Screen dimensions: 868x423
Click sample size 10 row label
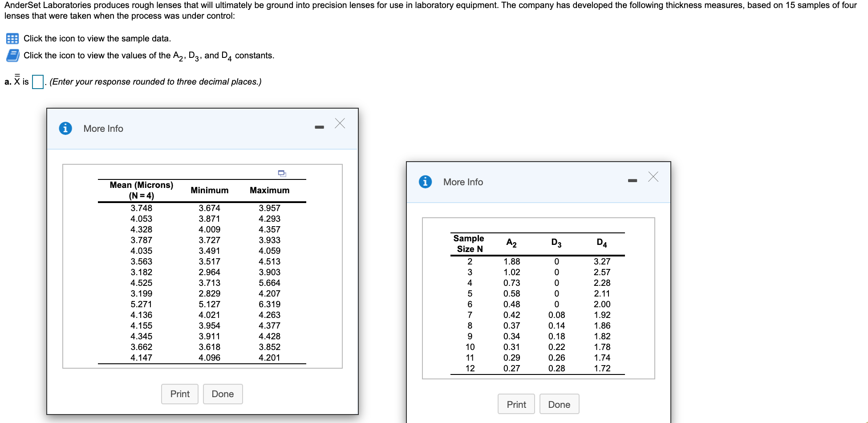(x=470, y=347)
